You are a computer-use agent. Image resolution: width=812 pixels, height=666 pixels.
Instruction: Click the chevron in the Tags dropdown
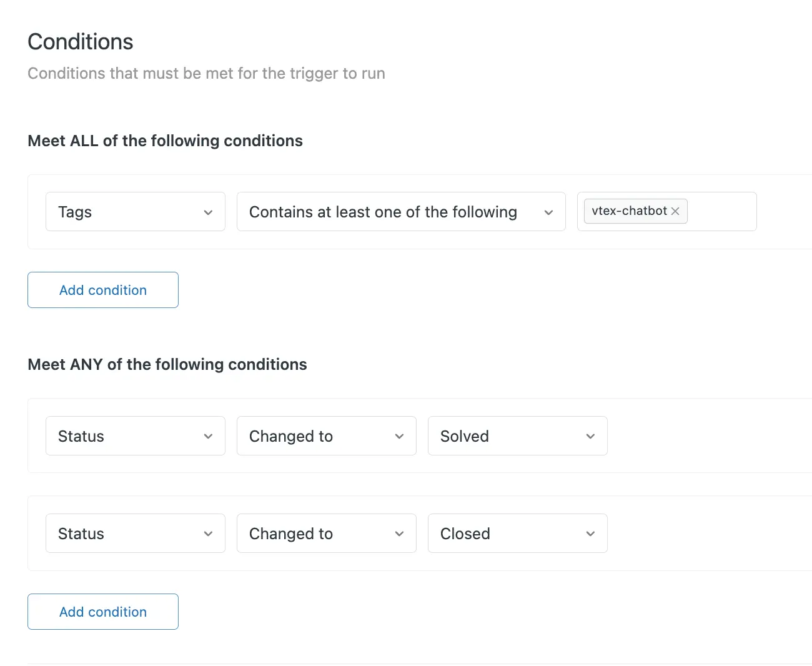[x=209, y=212]
